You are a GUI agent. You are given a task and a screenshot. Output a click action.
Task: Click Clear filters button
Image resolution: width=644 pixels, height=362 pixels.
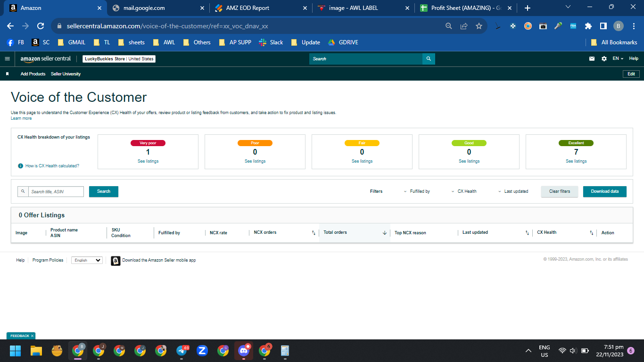[x=560, y=191]
